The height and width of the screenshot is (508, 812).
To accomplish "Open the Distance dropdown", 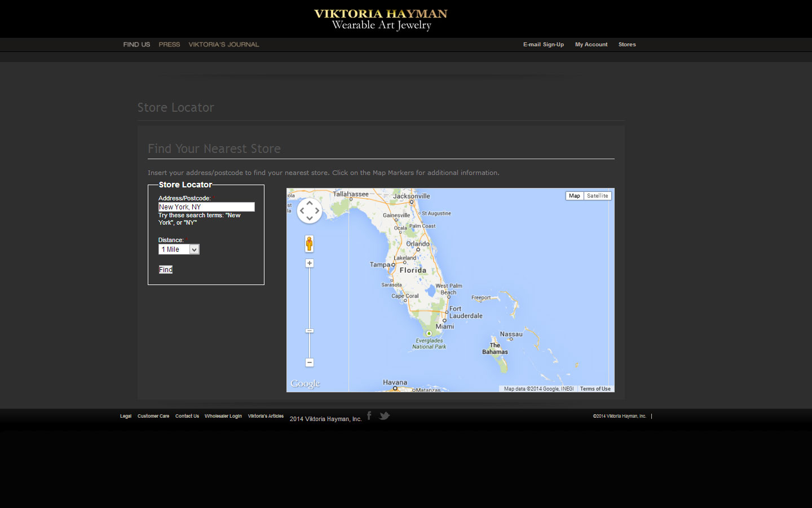I will click(179, 249).
